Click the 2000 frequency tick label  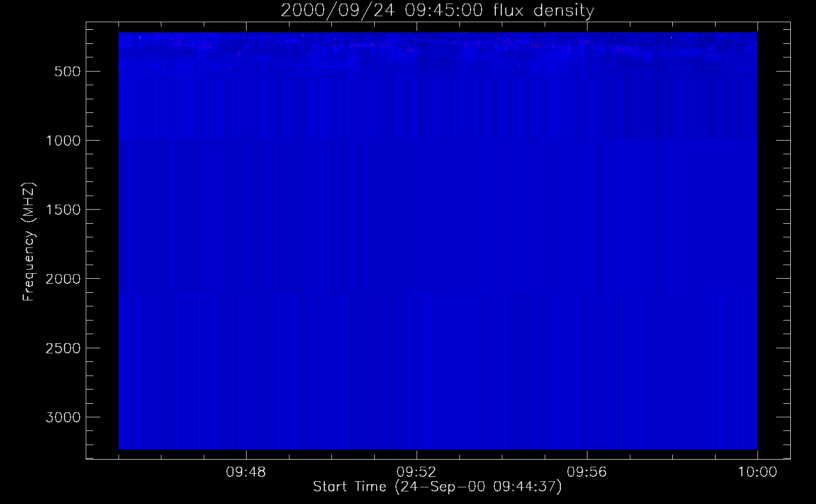click(64, 279)
